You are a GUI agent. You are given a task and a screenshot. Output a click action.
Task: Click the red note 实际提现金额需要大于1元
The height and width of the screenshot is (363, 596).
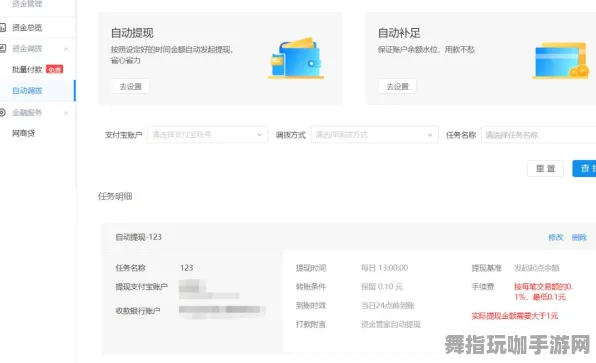click(x=515, y=315)
